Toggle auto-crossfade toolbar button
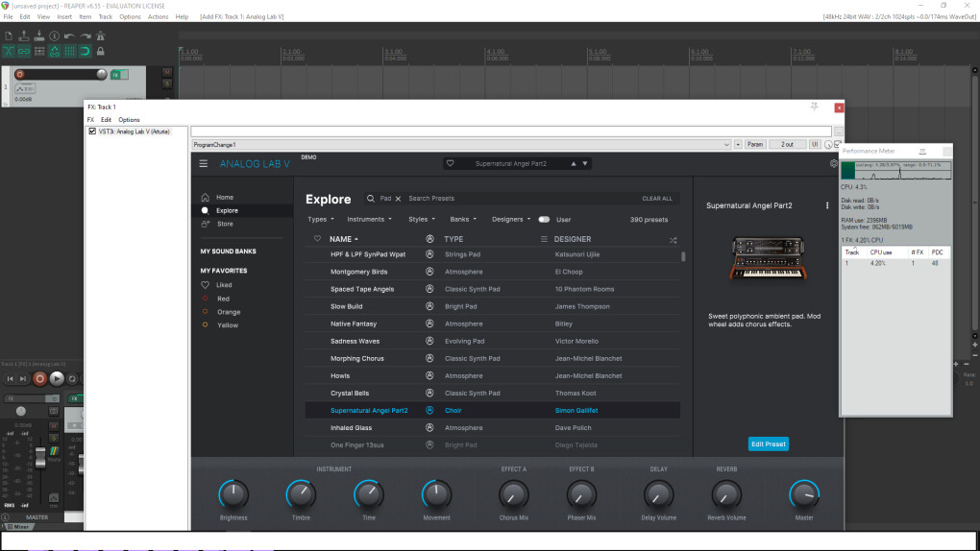Screen dimensions: 980x551 9,51
